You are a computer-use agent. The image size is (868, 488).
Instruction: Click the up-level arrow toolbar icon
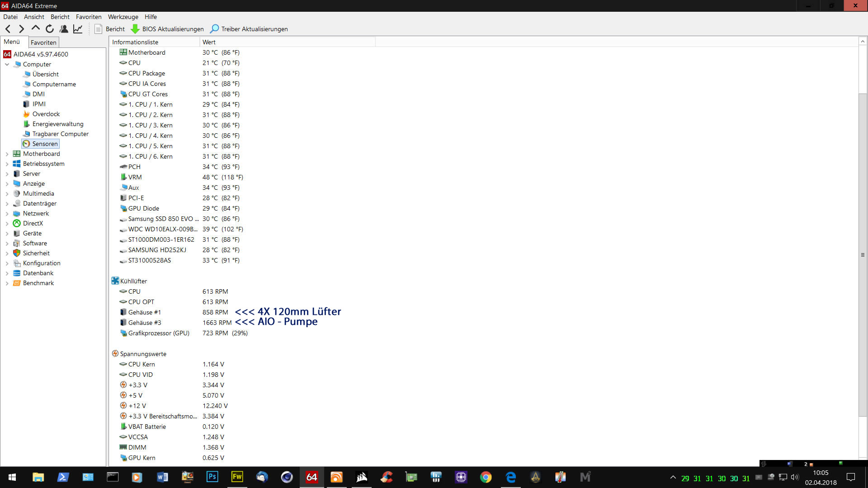click(x=35, y=28)
